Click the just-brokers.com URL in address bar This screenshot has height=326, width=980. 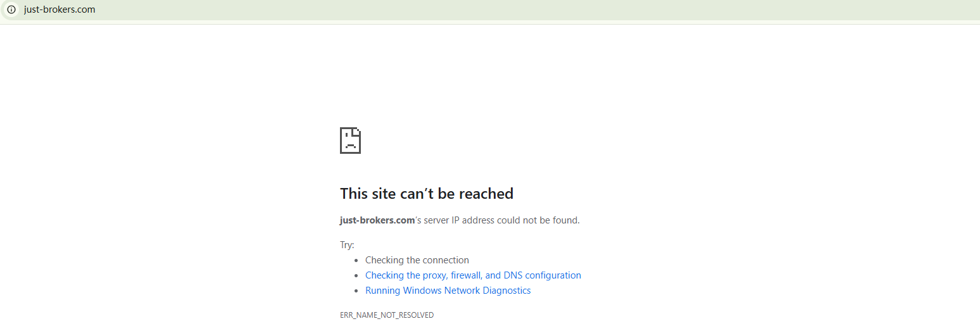60,9
